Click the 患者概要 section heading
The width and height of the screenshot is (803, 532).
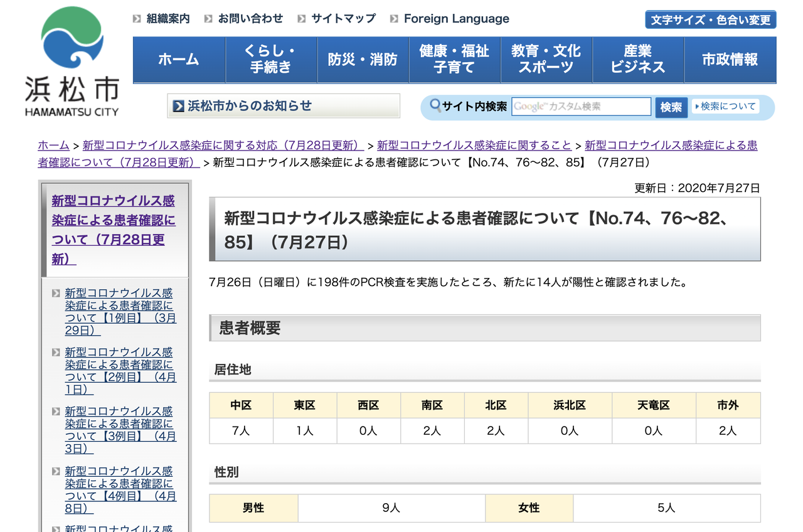tap(485, 327)
